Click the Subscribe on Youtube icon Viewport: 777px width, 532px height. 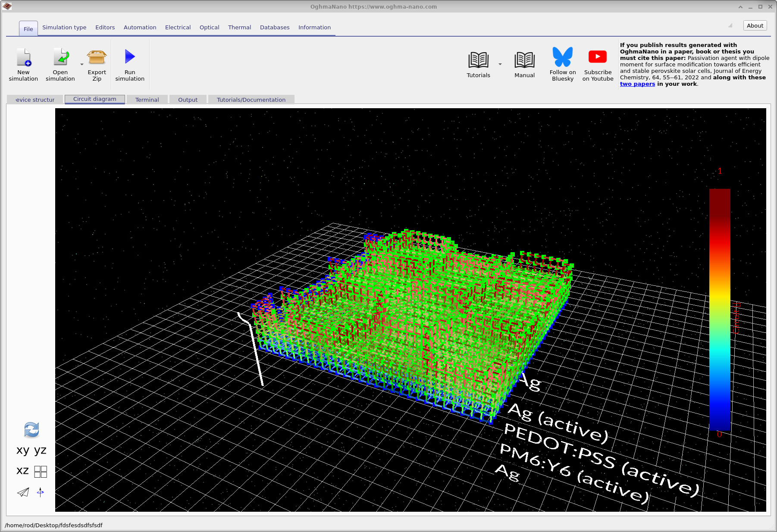tap(598, 57)
